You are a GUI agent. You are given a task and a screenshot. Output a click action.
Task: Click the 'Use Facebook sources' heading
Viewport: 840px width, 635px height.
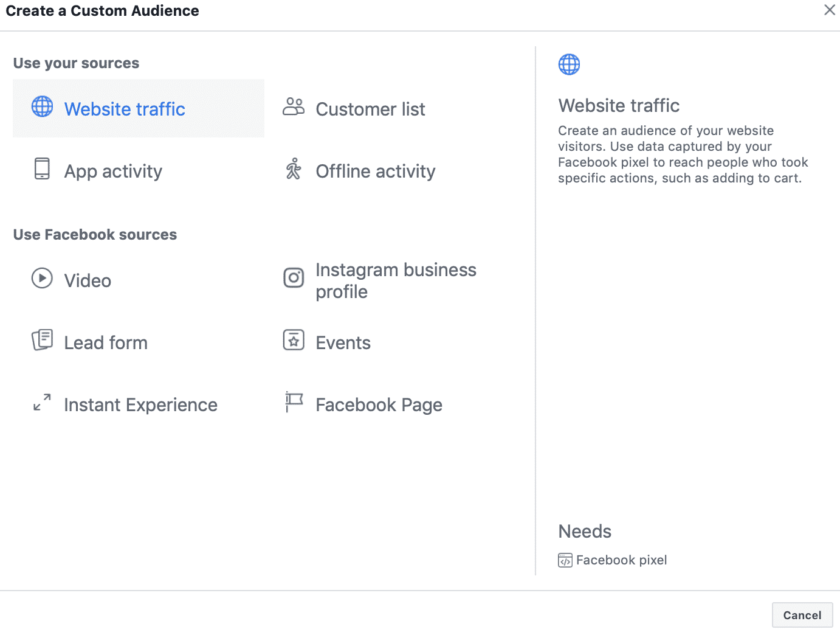click(x=95, y=235)
